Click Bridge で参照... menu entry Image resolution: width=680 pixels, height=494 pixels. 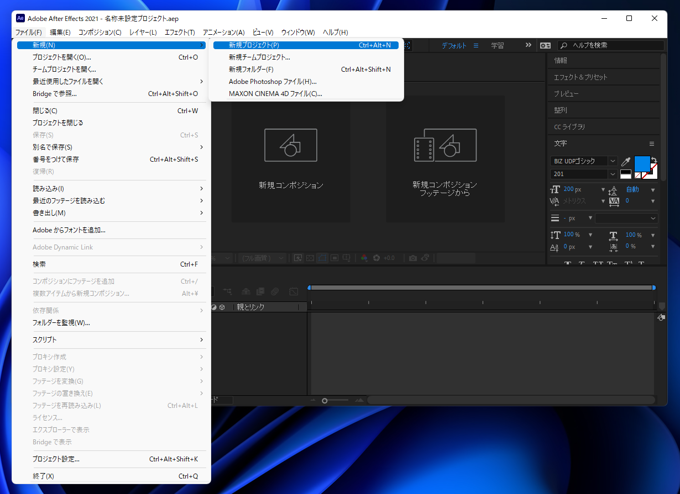coord(111,94)
